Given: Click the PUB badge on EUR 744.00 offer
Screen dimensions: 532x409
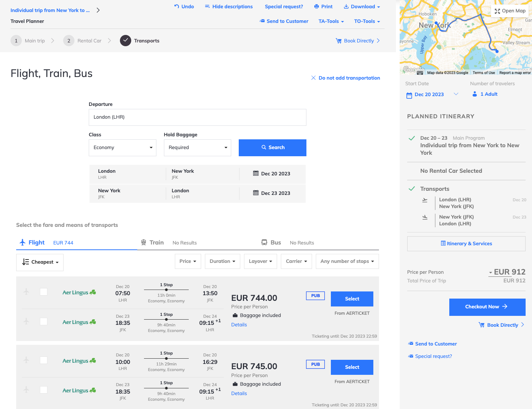Looking at the screenshot, I should (315, 296).
